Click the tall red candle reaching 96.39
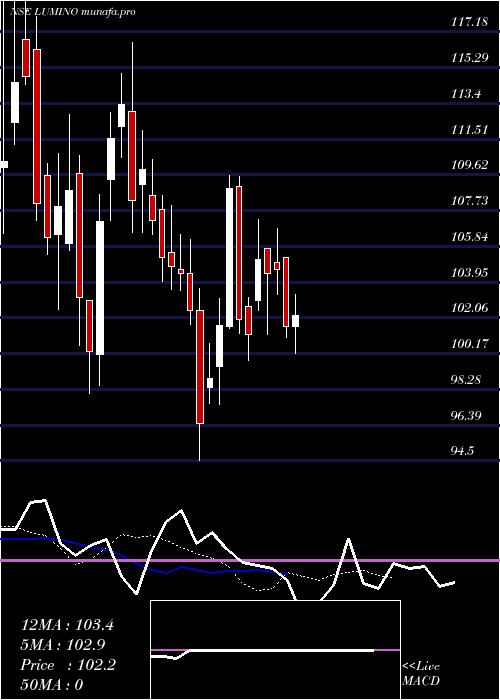The image size is (500, 700). click(x=200, y=367)
